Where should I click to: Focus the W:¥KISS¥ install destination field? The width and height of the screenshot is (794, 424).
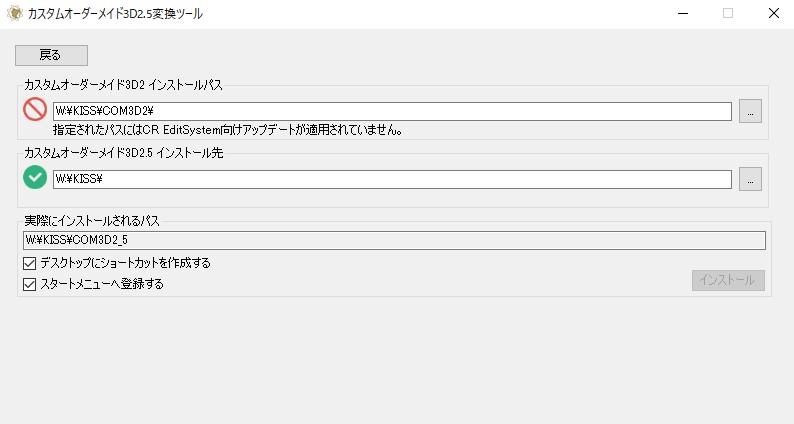pos(392,179)
